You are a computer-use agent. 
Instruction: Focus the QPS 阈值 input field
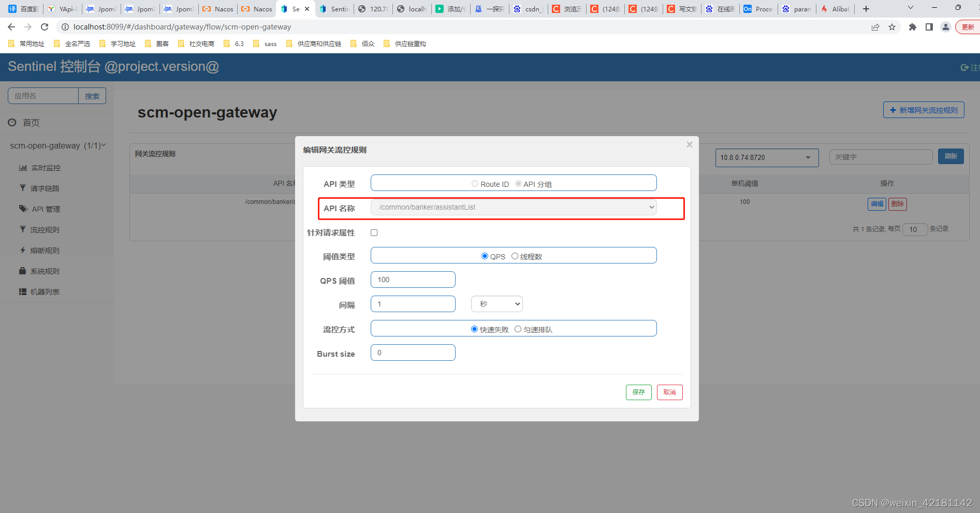413,280
